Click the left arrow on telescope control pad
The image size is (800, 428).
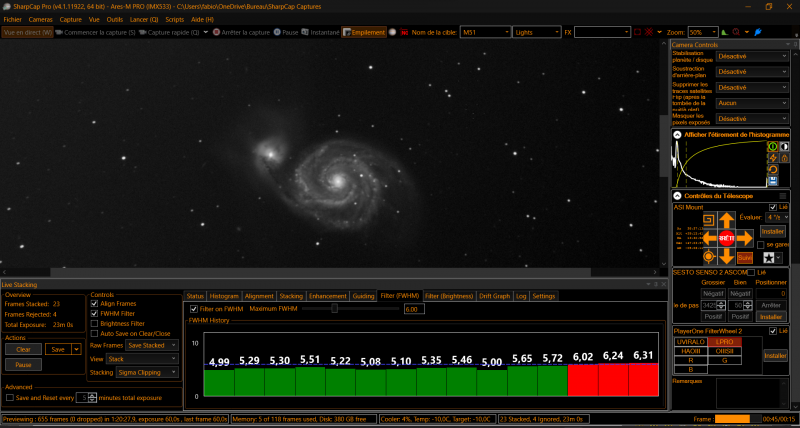point(710,238)
